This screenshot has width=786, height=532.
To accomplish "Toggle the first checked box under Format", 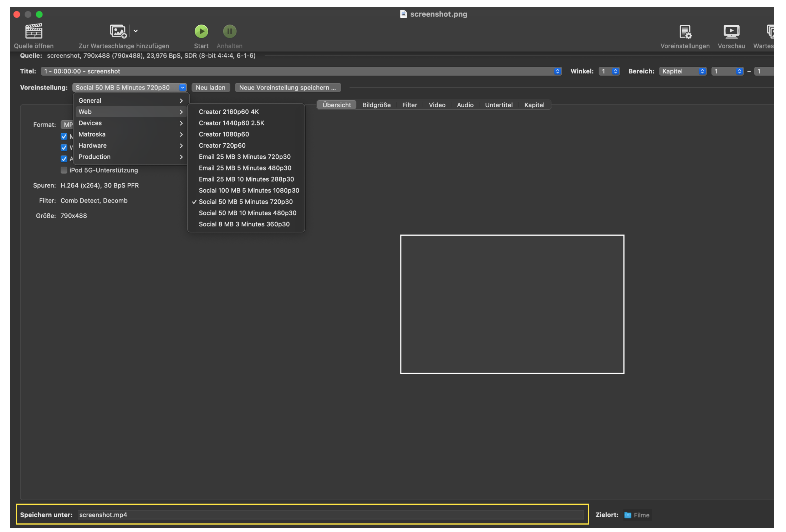I will point(64,136).
